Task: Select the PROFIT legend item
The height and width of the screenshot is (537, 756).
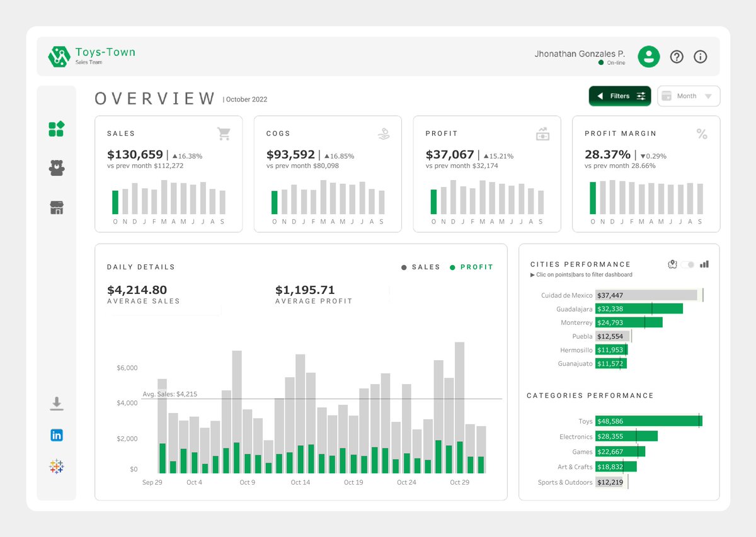Action: tap(471, 267)
